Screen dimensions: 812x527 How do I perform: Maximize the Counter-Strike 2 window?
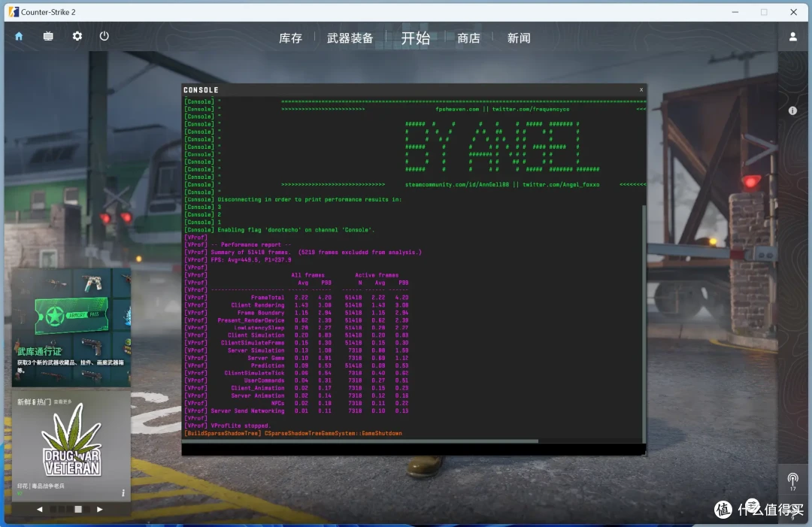764,12
